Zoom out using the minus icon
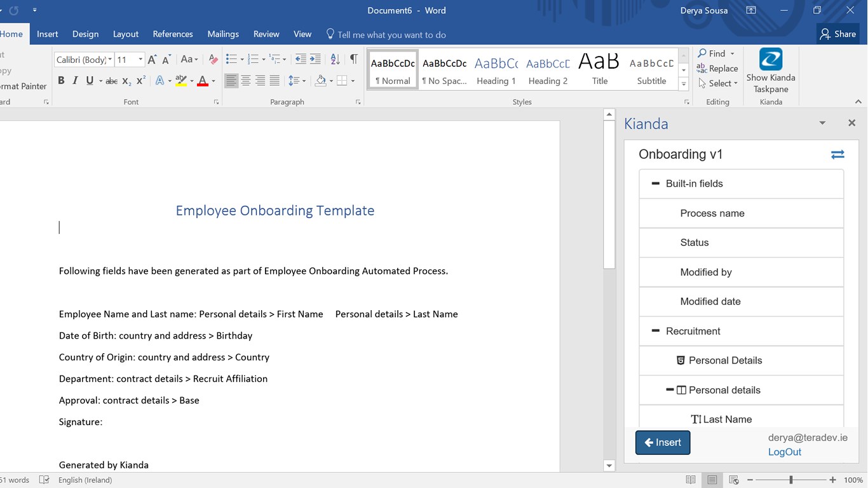The width and height of the screenshot is (868, 488). pyautogui.click(x=750, y=480)
